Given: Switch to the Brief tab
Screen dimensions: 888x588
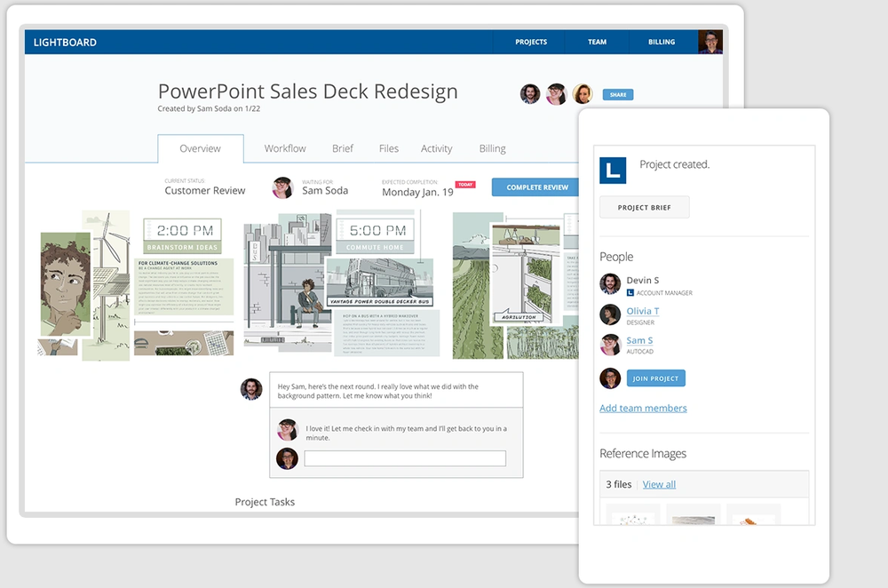Looking at the screenshot, I should pos(343,148).
